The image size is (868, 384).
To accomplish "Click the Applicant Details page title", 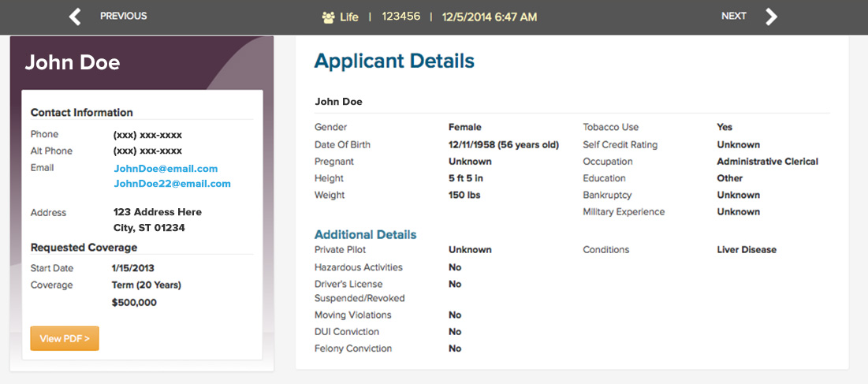I will 394,61.
